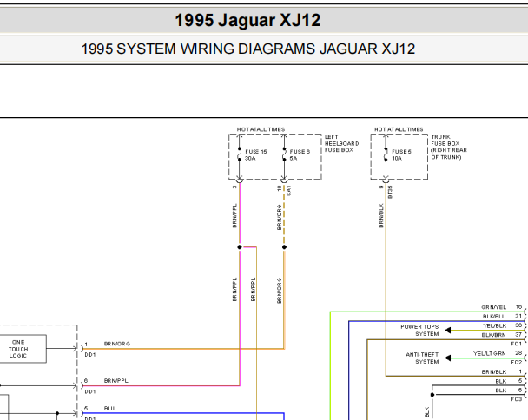
Task: Select the horizontal "BRN/BLK" label at pin 1
Action: click(494, 372)
